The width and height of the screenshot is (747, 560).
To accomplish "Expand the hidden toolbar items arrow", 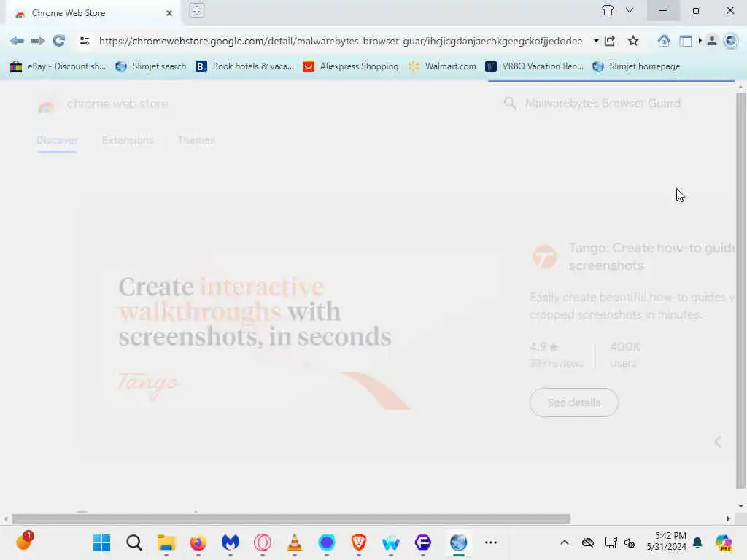I will tap(700, 41).
